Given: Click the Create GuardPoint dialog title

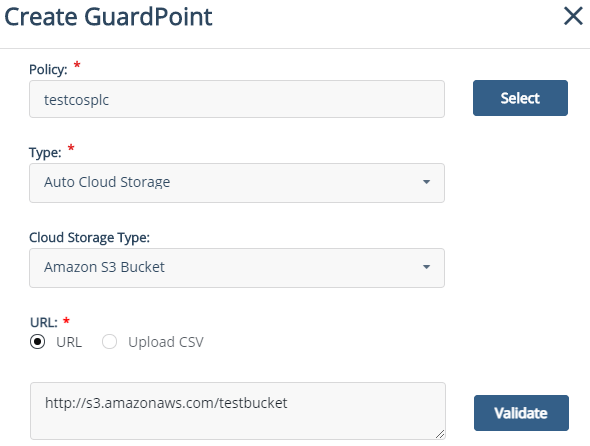Looking at the screenshot, I should (108, 17).
